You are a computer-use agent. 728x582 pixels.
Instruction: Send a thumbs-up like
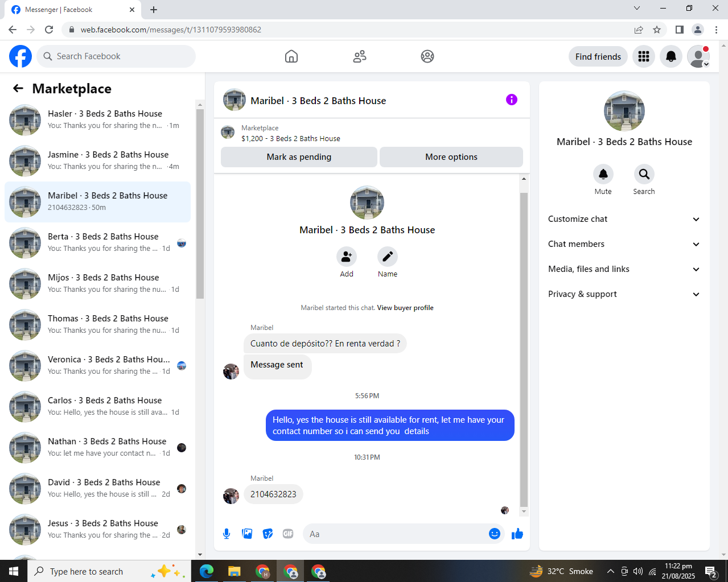click(517, 534)
